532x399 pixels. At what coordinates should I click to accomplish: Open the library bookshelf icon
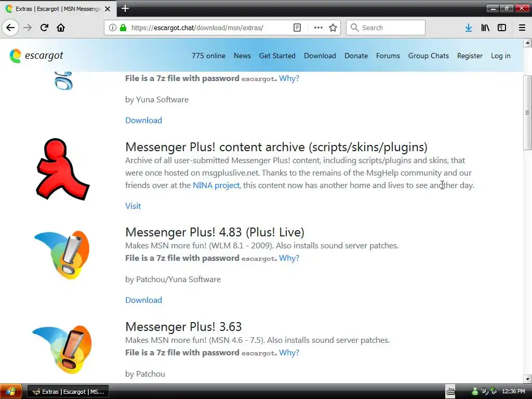coord(485,28)
